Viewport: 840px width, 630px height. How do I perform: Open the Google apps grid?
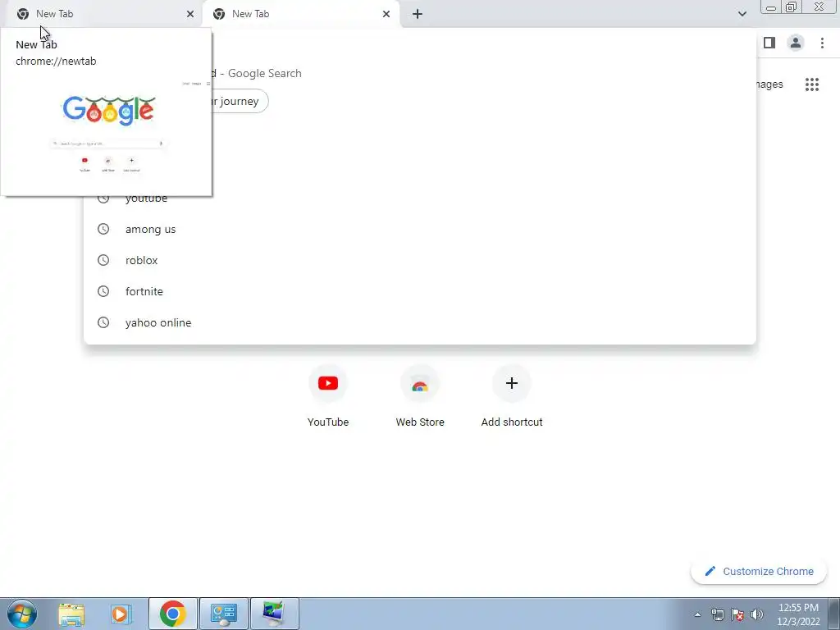812,84
